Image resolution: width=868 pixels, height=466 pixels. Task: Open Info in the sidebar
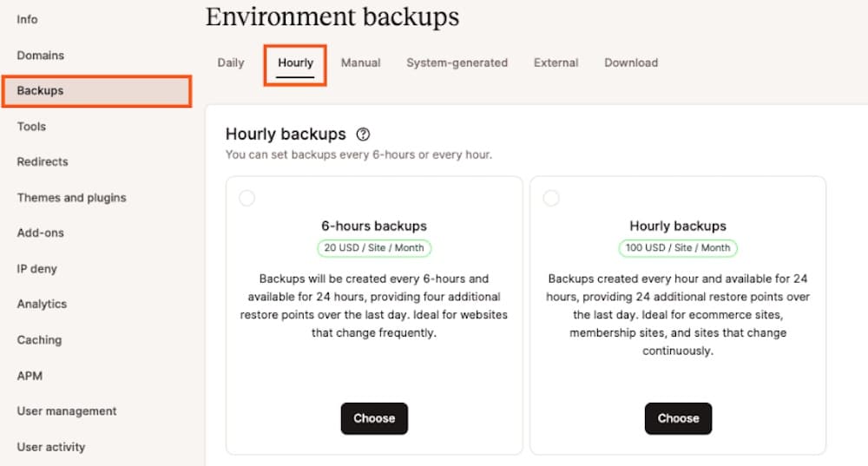(28, 19)
